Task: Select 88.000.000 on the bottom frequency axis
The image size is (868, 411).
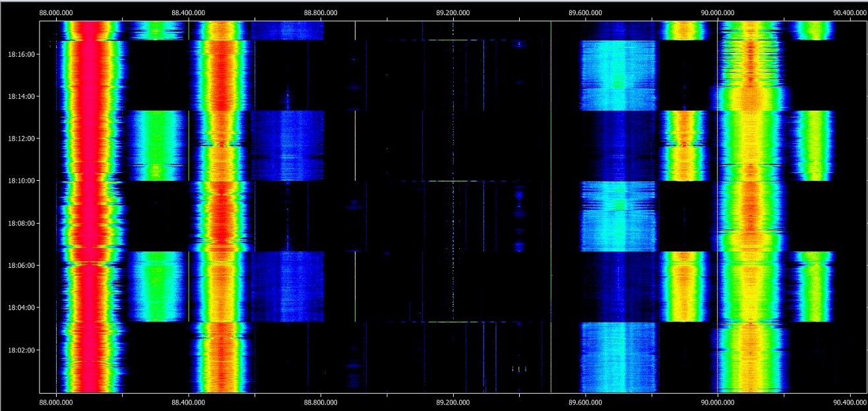Action: [56, 400]
